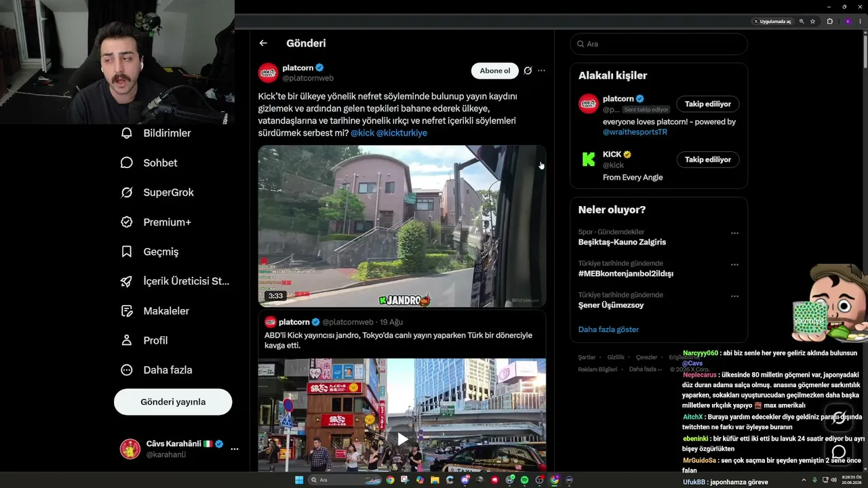868x488 pixels.
Task: Open Câvs Karahânli profile avatar
Action: (x=130, y=449)
